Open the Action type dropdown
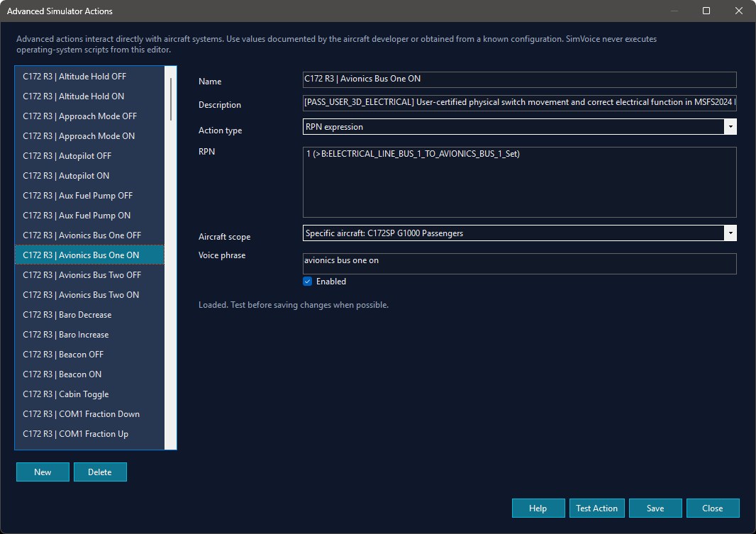The height and width of the screenshot is (534, 756). coord(730,127)
